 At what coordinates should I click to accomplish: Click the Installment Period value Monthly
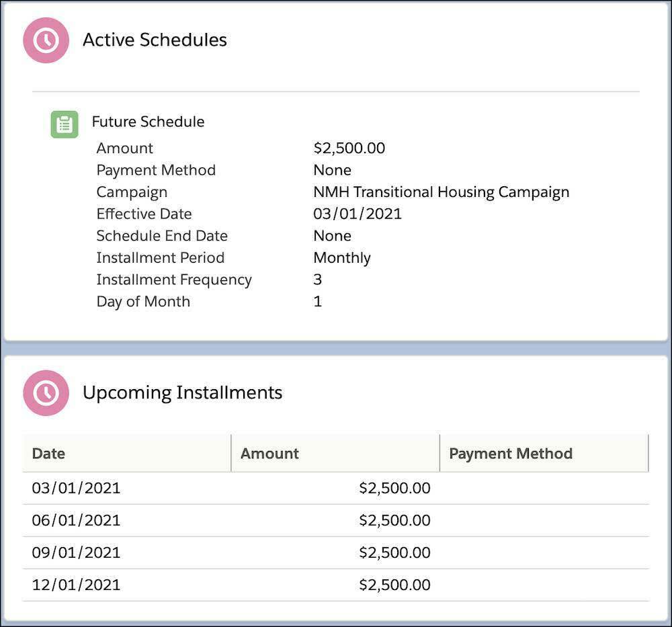click(342, 258)
